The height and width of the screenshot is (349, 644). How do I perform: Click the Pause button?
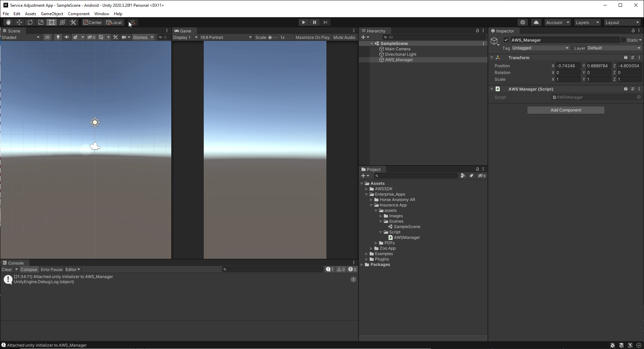tap(314, 22)
